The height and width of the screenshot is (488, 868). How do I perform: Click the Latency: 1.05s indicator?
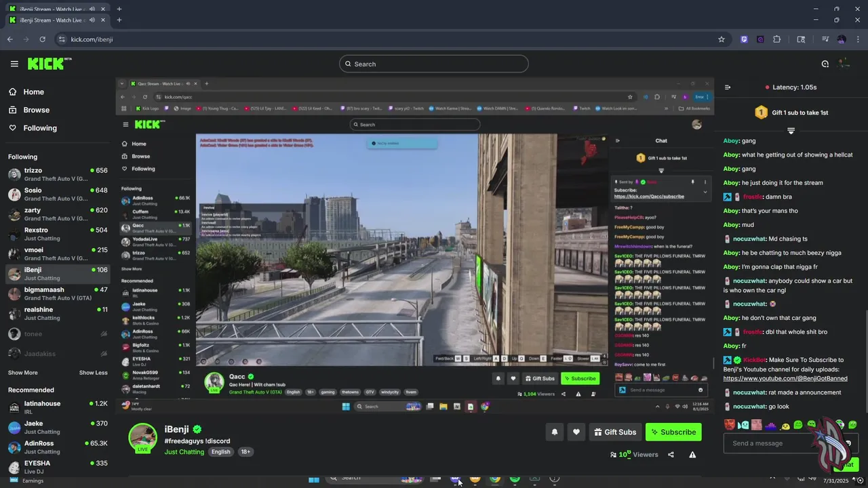click(791, 87)
